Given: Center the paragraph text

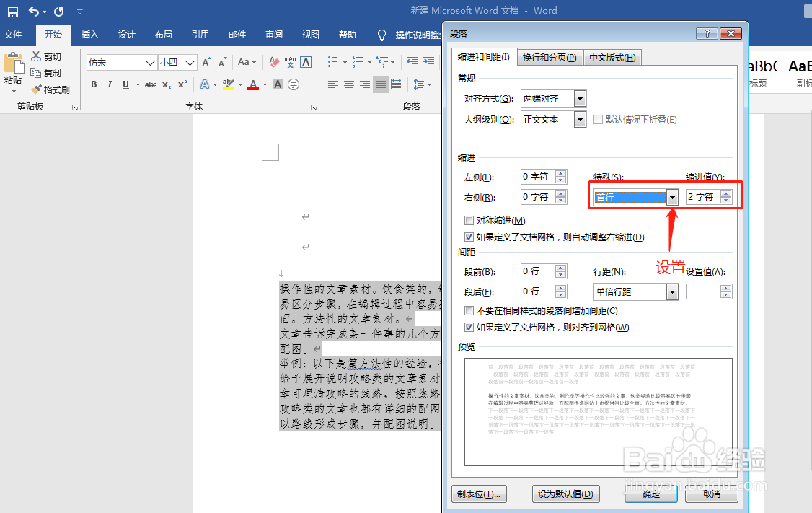Looking at the screenshot, I should (349, 84).
